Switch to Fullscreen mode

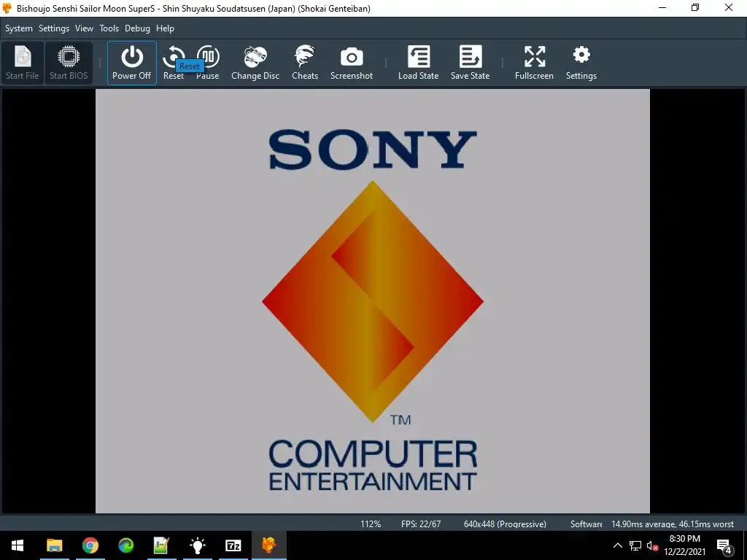[534, 63]
